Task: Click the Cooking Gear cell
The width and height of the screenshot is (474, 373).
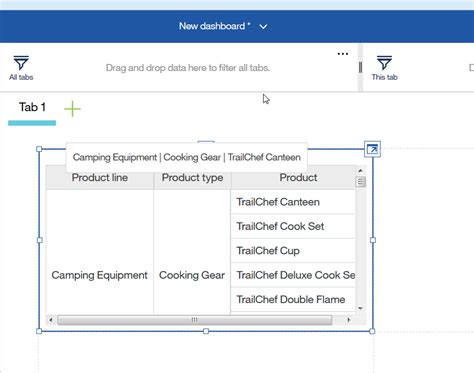Action: pyautogui.click(x=192, y=275)
